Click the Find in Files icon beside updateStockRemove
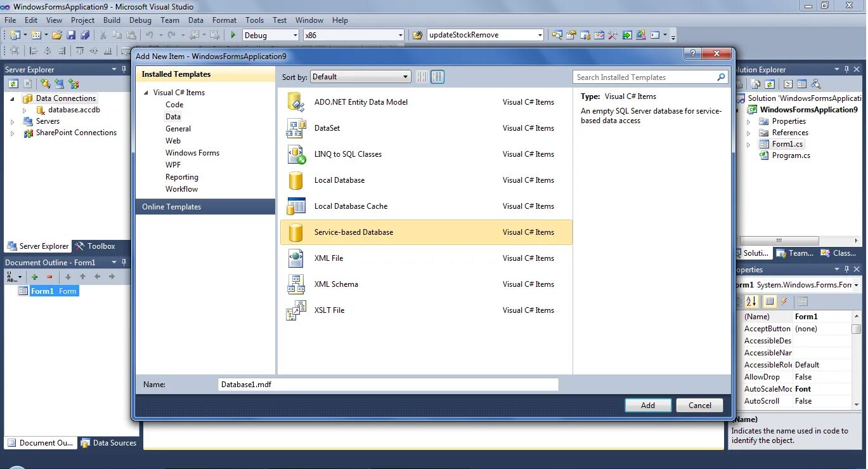868x469 pixels. coord(417,36)
